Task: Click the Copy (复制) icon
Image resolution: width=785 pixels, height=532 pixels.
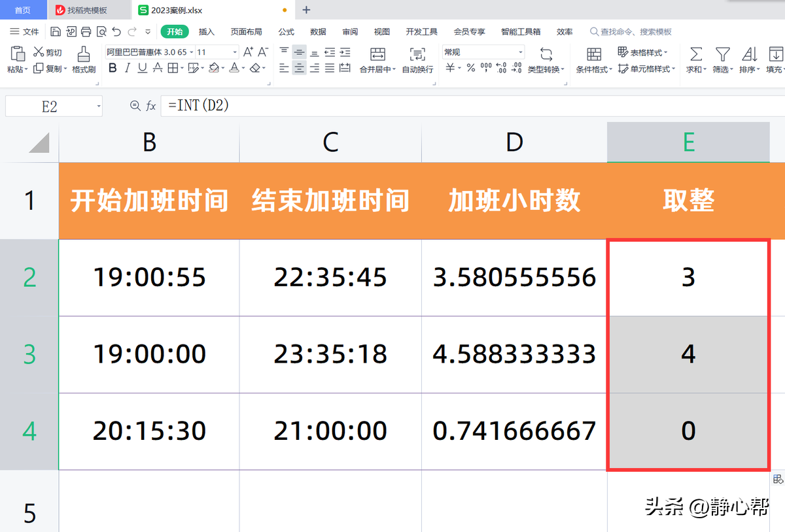Action: point(39,68)
